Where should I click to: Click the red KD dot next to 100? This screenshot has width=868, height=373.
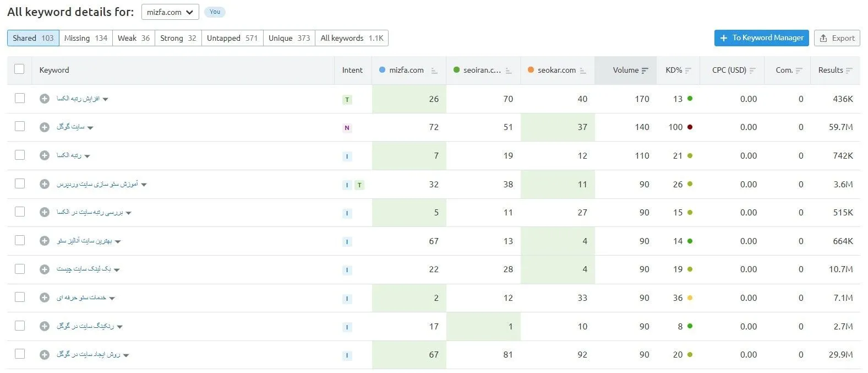point(690,127)
